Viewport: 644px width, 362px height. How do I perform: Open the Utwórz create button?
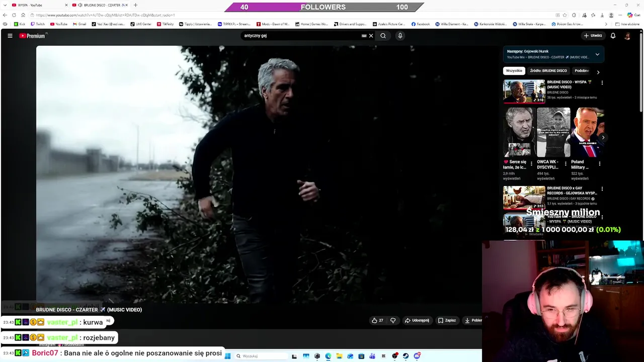pos(593,36)
